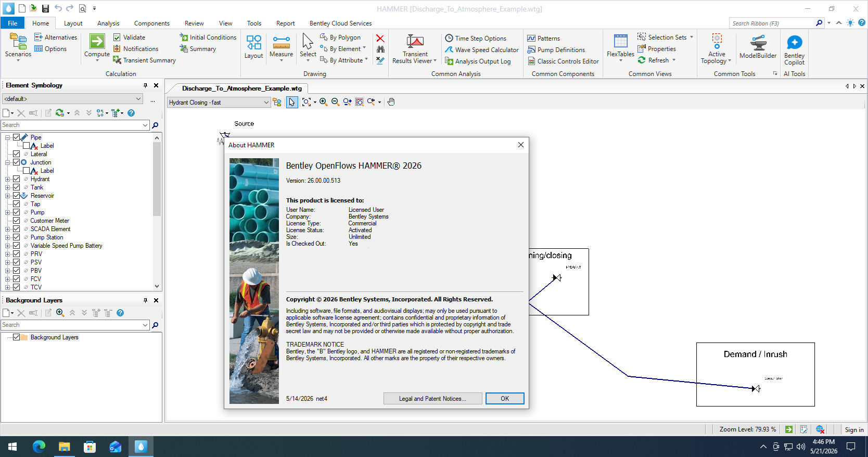Open Pump Definitions

click(556, 50)
